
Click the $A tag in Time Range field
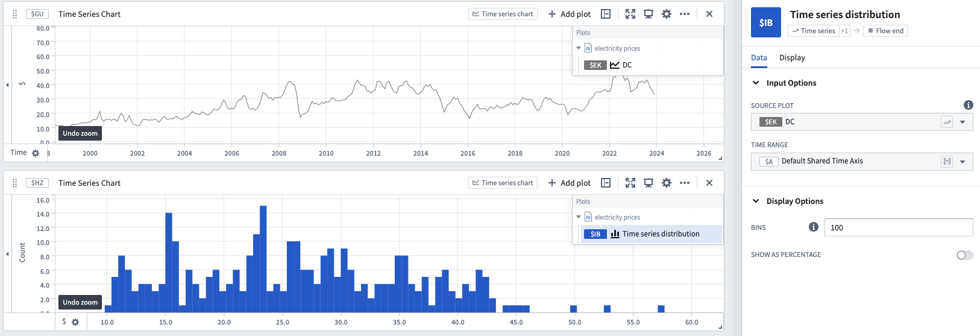tap(769, 161)
